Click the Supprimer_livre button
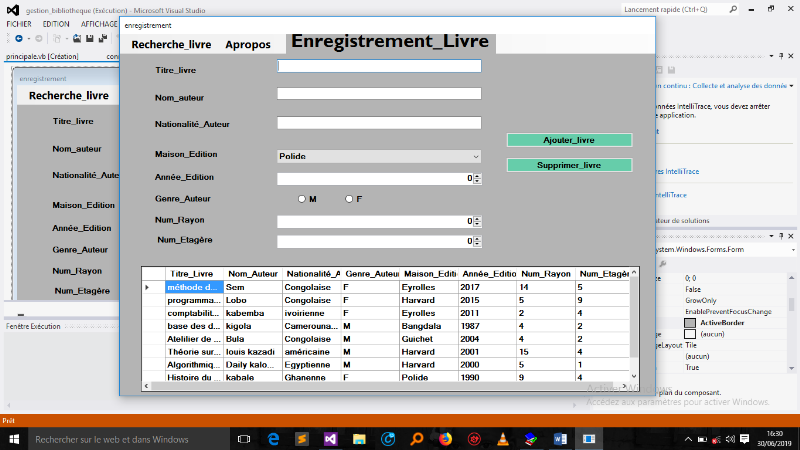 (569, 164)
